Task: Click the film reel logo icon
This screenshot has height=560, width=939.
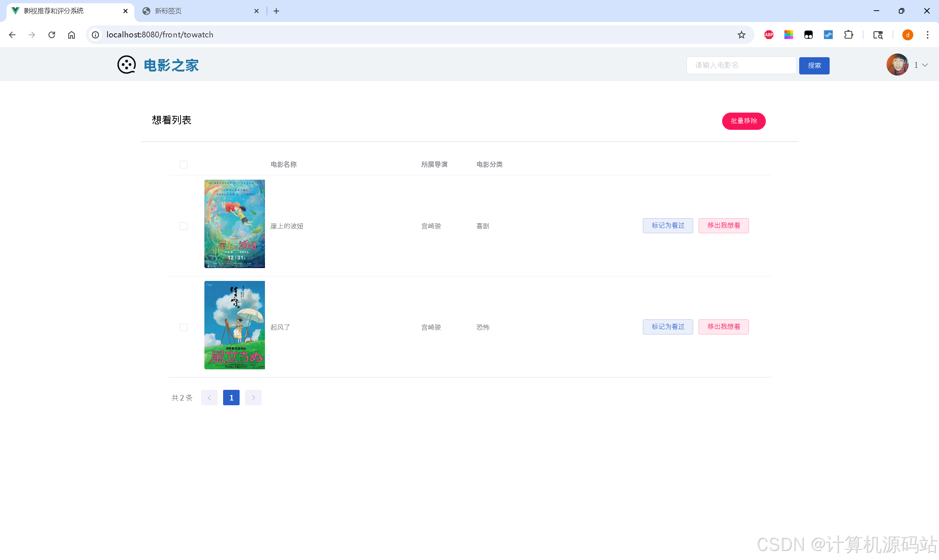Action: 126,65
